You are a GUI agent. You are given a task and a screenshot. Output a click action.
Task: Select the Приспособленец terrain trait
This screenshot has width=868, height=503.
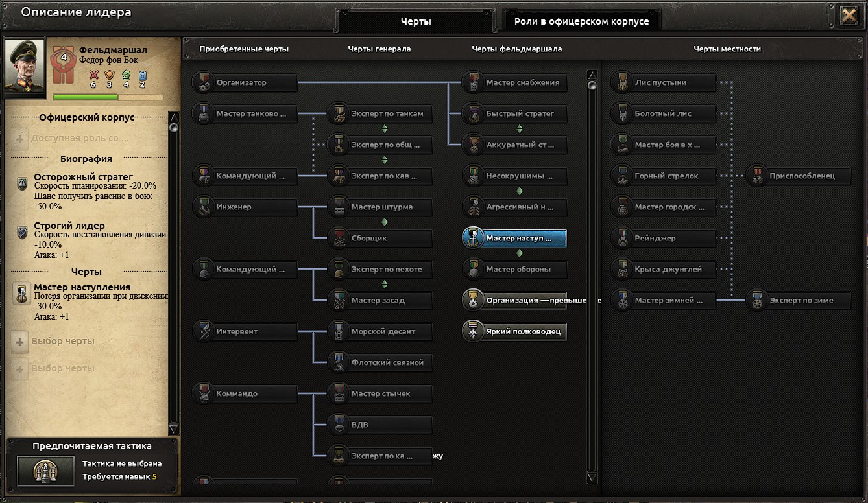click(799, 176)
